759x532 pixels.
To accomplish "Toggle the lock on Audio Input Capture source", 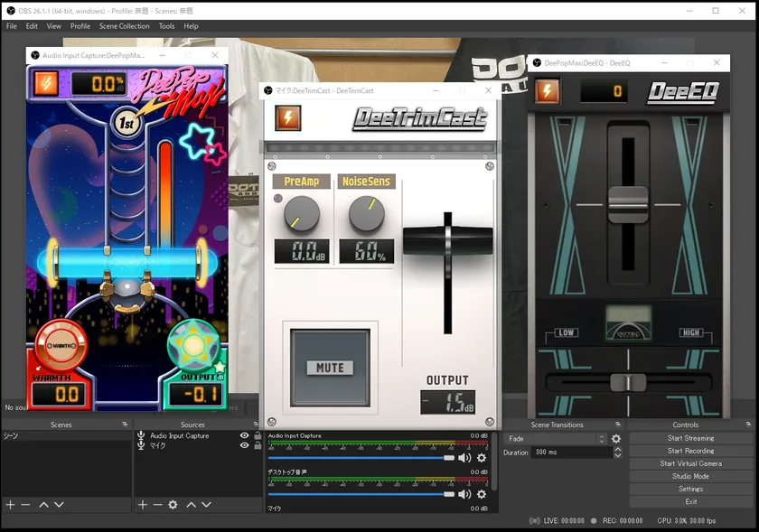I will point(258,435).
